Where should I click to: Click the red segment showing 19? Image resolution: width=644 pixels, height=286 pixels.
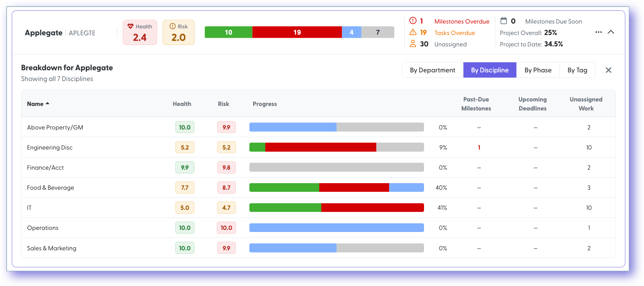coord(297,32)
